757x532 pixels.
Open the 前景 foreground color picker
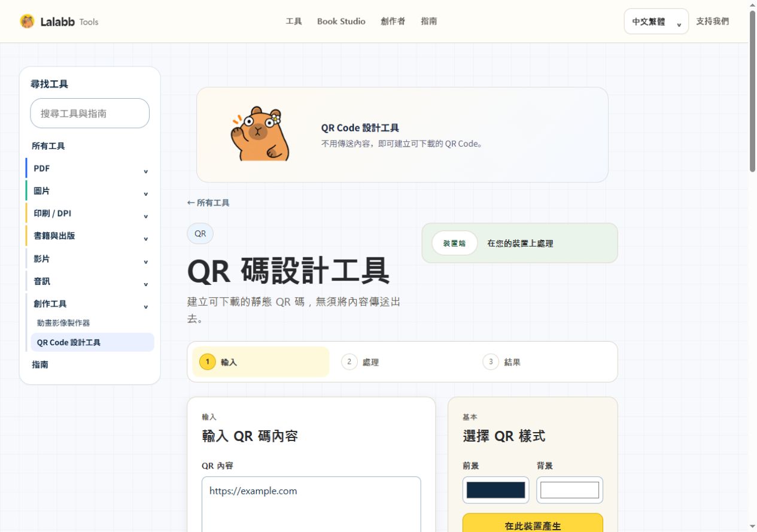[496, 490]
